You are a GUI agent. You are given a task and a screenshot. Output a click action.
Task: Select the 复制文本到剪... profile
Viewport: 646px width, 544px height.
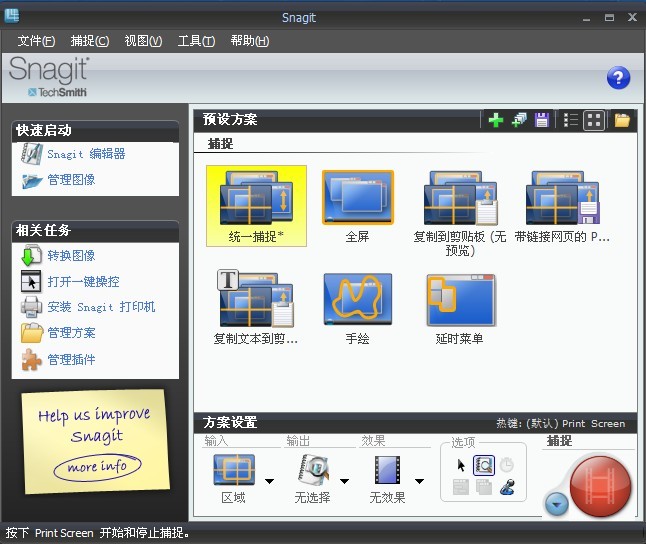click(255, 307)
